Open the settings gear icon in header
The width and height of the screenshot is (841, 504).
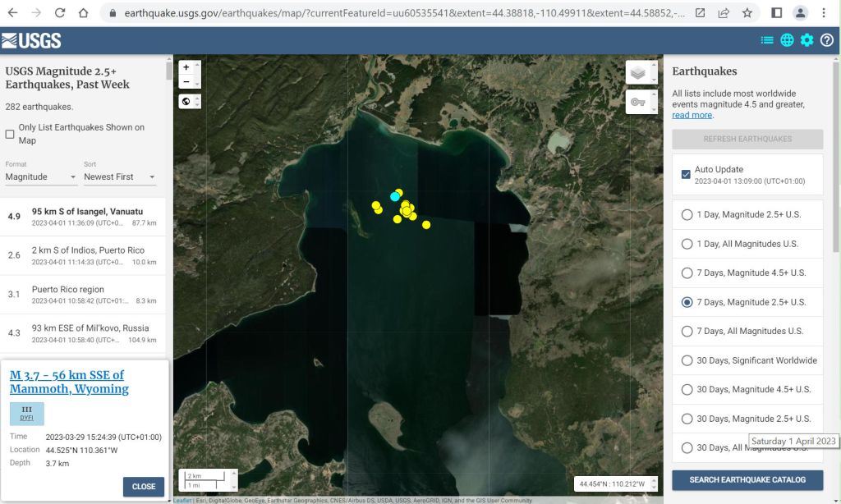pos(807,40)
